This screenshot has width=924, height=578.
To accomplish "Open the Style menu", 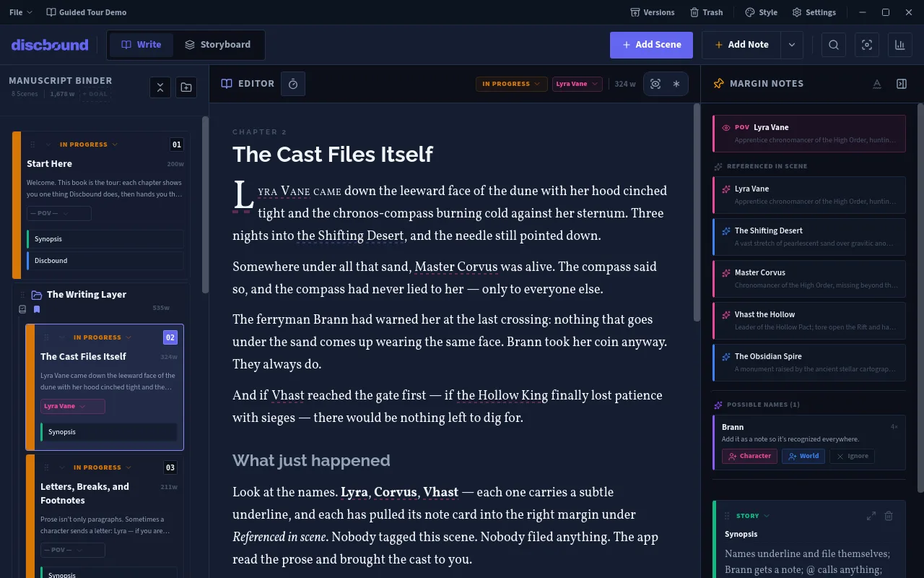I will point(762,12).
